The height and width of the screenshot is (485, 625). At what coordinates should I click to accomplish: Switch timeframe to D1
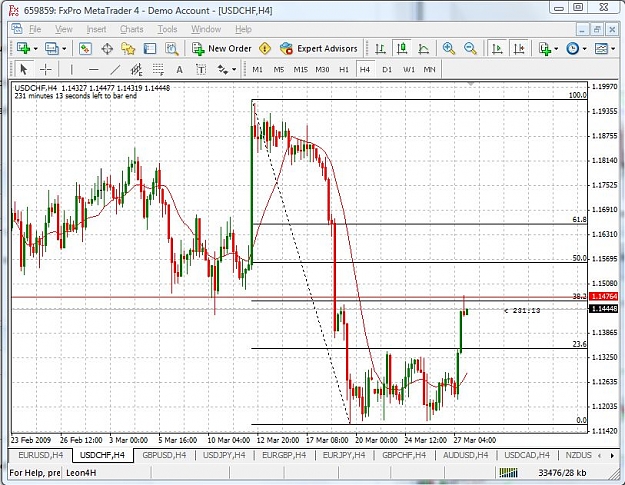pos(387,70)
